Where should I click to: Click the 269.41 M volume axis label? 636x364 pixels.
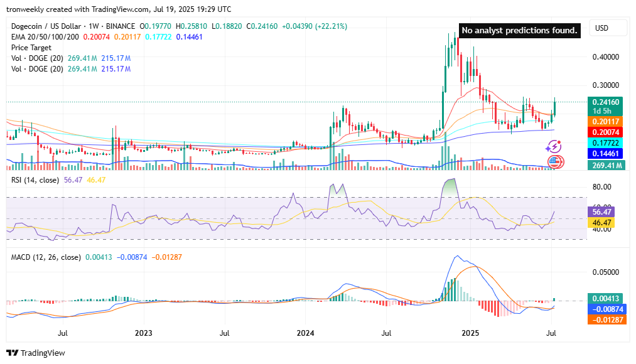pyautogui.click(x=606, y=166)
